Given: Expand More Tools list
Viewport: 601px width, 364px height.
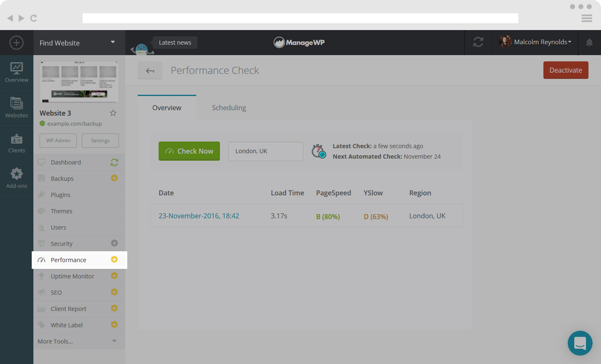Looking at the screenshot, I should pyautogui.click(x=79, y=341).
